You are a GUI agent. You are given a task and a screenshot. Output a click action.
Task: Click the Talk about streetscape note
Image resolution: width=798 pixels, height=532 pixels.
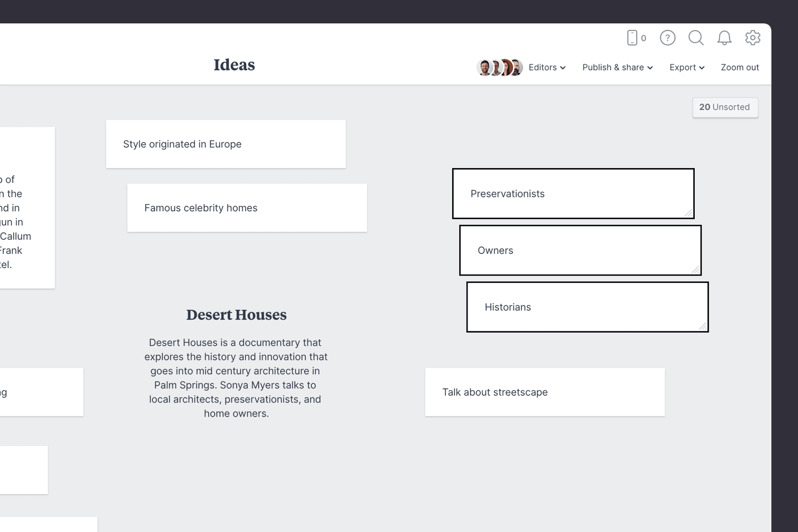545,392
